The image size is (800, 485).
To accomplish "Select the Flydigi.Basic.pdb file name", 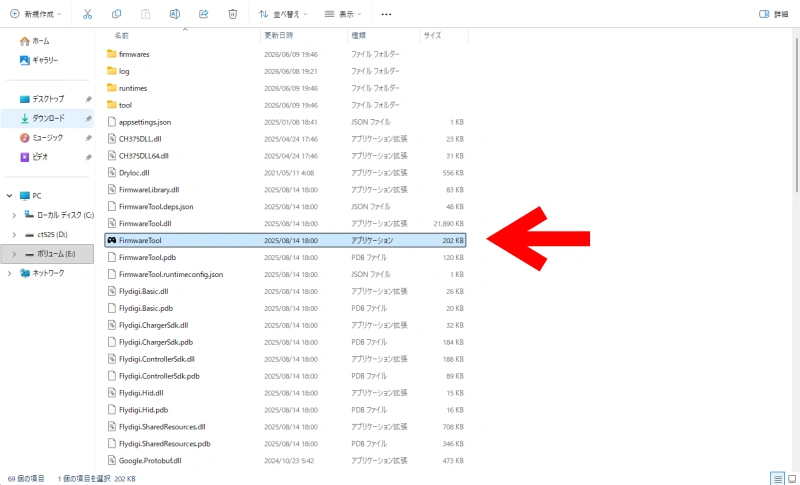I will coord(146,308).
